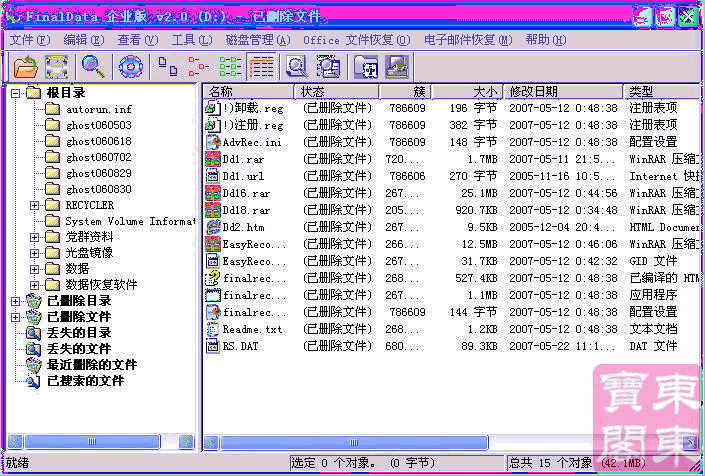Sort by 修改日期 column header
Viewport: 705px width, 476px height.
click(563, 92)
